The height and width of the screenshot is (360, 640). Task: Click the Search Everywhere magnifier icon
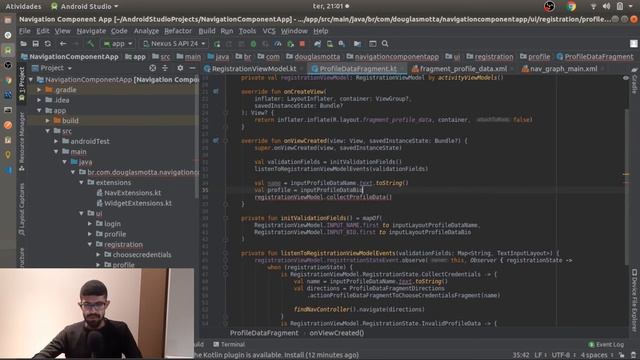(x=385, y=44)
